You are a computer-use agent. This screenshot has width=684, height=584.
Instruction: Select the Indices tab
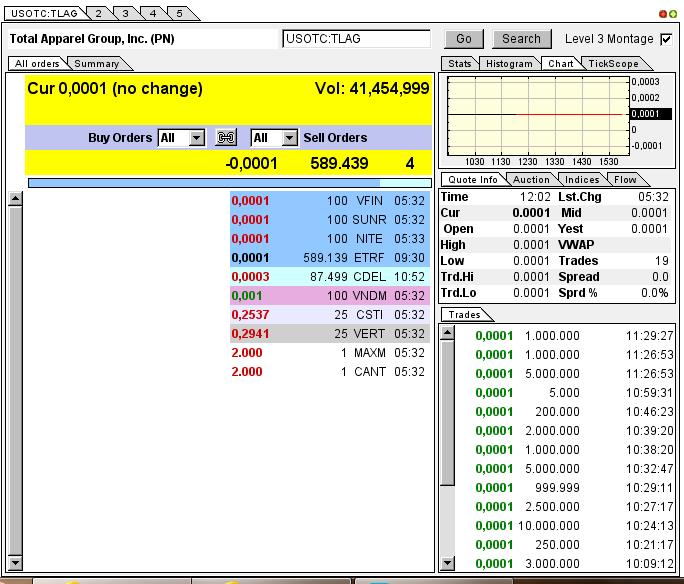(x=581, y=180)
